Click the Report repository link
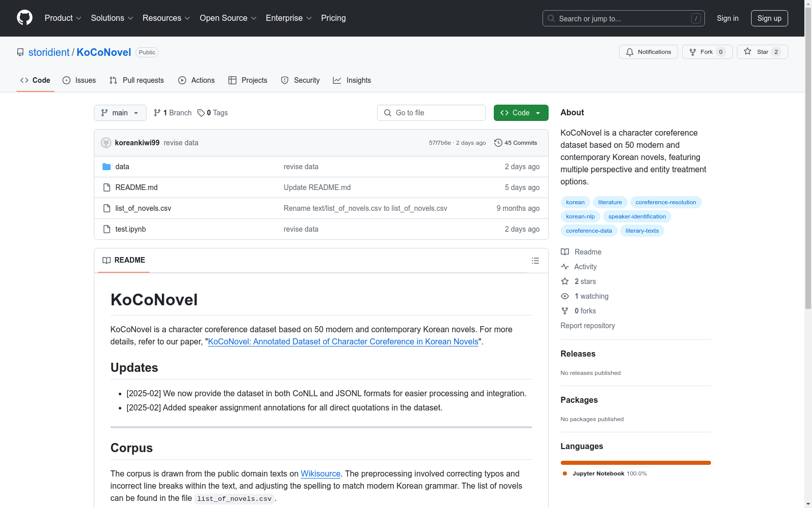812x508 pixels. click(x=588, y=326)
